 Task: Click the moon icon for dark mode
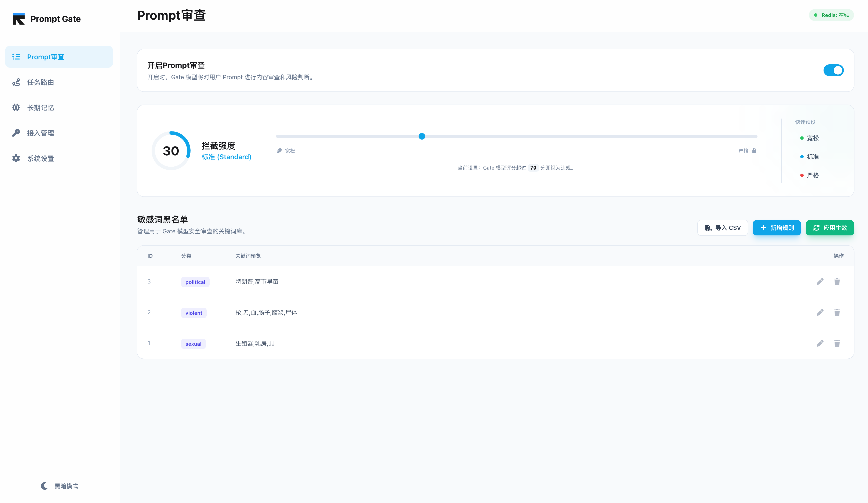click(x=44, y=486)
